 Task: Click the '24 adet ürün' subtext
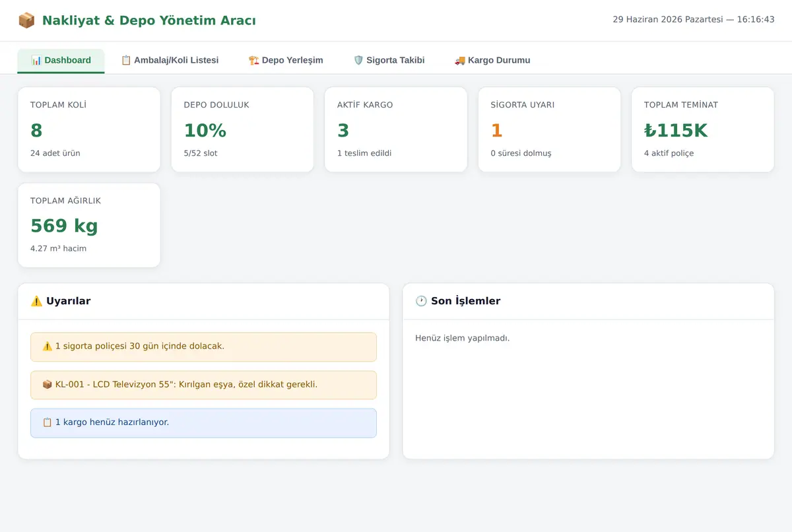click(x=55, y=153)
